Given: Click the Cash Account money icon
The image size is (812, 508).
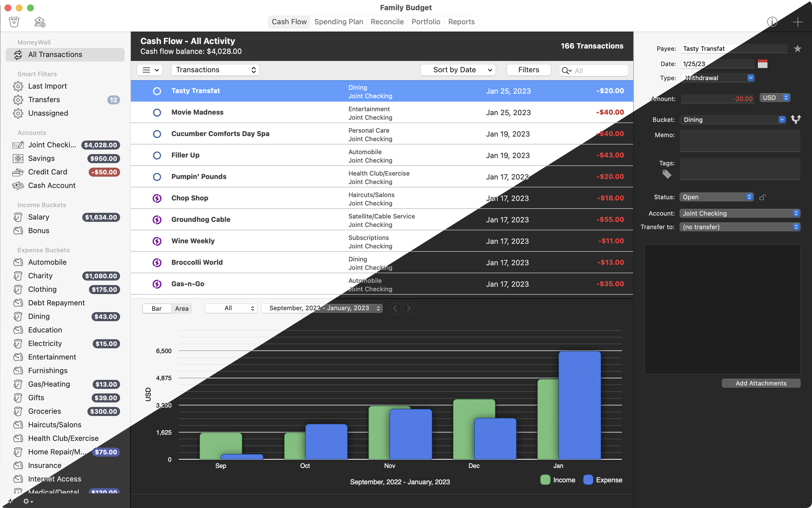Looking at the screenshot, I should click(18, 185).
